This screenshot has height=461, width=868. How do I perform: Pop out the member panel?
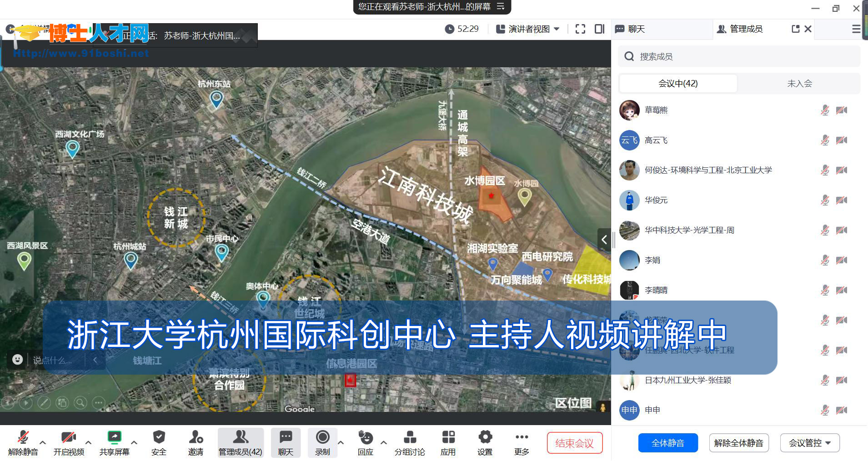[795, 29]
